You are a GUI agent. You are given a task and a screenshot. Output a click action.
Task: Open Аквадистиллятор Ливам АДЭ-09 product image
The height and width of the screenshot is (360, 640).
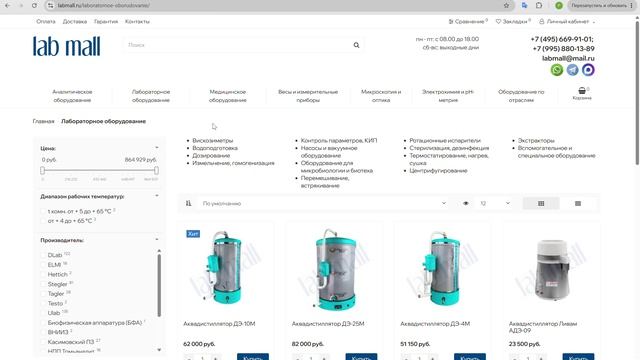point(551,269)
